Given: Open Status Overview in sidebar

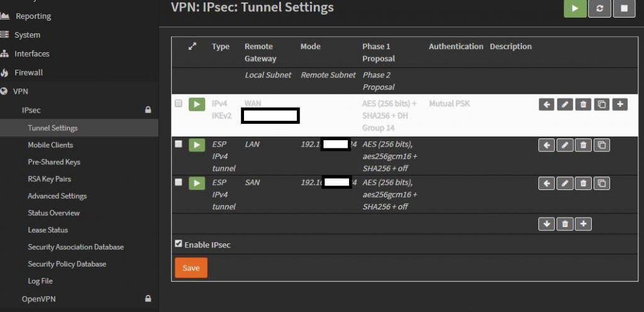Looking at the screenshot, I should (54, 213).
